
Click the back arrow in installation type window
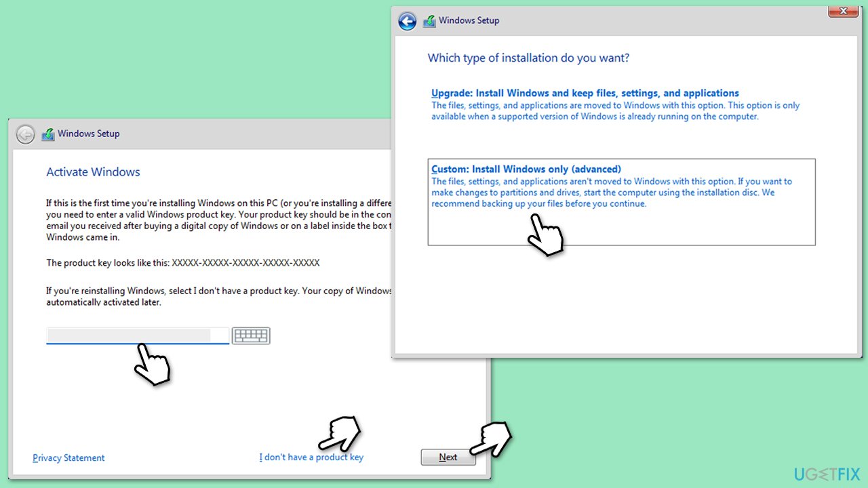[408, 21]
